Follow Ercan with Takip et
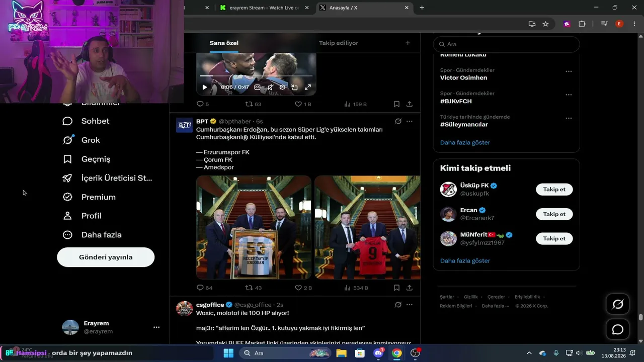Viewport: 644px width, 362px height. 554,214
